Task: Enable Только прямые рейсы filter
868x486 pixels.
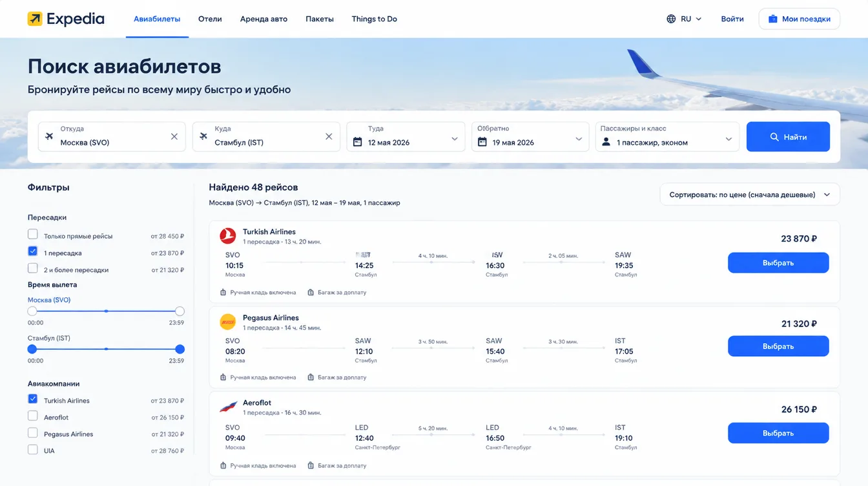Action: [33, 234]
